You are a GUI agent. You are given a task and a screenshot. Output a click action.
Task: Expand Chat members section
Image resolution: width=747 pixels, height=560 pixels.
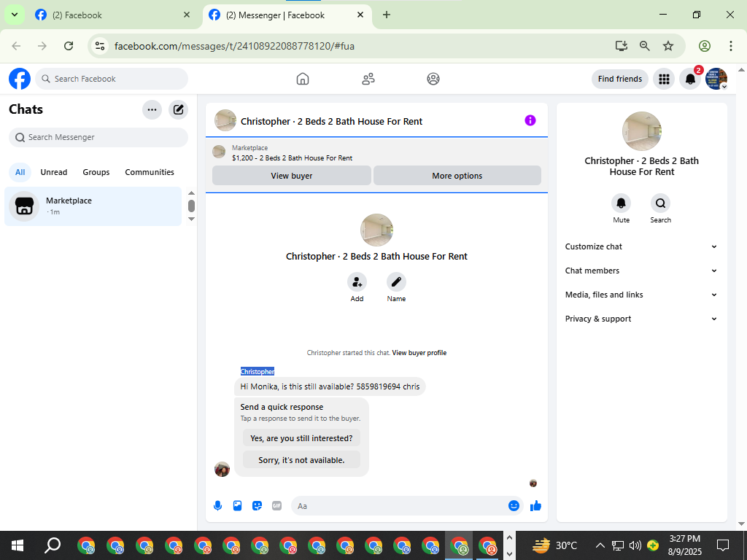pyautogui.click(x=641, y=271)
